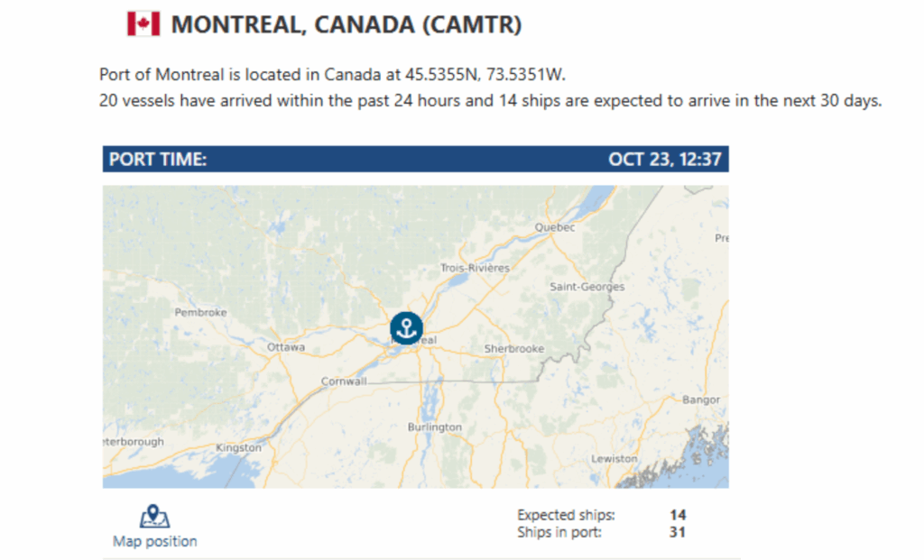Click the Map position pin icon
Screen dimensions: 924x560
154,517
